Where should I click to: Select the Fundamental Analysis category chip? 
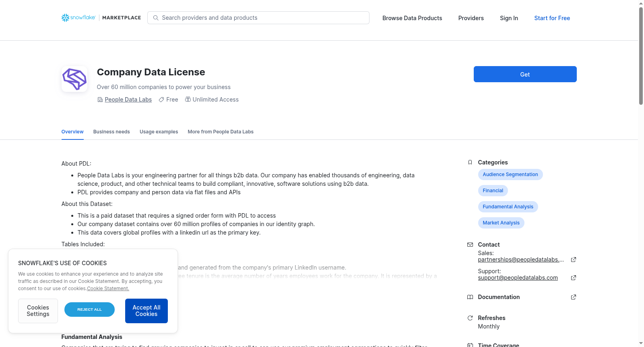508,207
